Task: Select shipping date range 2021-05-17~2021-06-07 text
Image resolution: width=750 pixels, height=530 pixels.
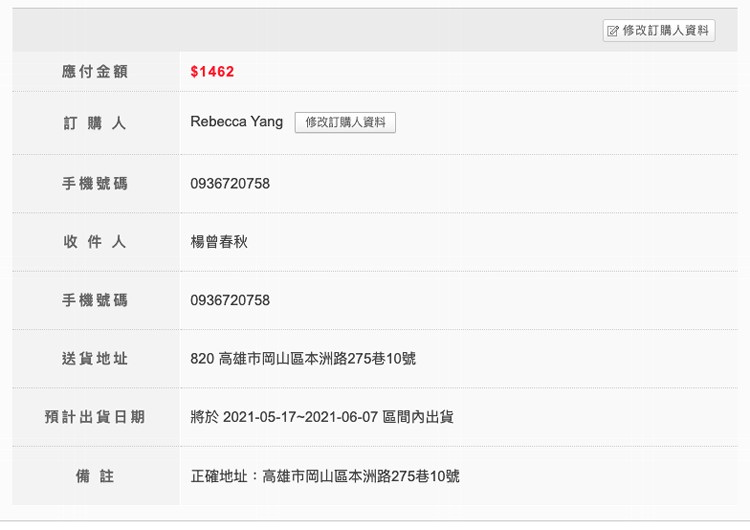Action: 300,417
